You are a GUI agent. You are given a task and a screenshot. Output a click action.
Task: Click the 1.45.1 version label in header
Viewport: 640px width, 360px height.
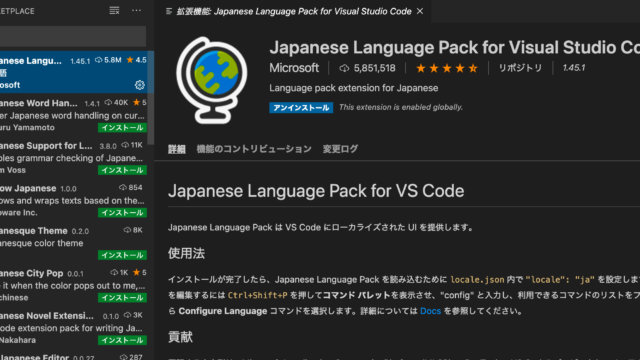tap(573, 68)
